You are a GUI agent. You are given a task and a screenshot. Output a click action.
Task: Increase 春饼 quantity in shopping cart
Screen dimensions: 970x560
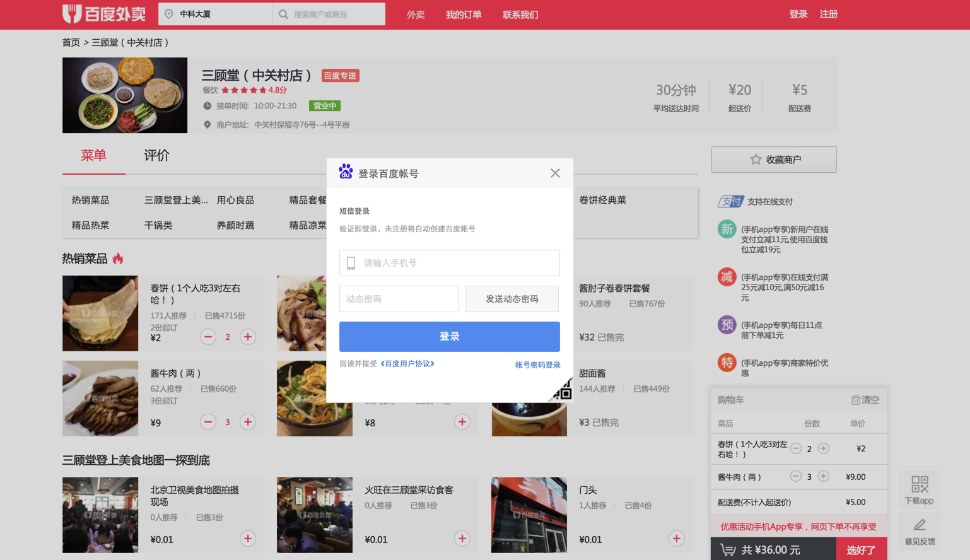(824, 448)
